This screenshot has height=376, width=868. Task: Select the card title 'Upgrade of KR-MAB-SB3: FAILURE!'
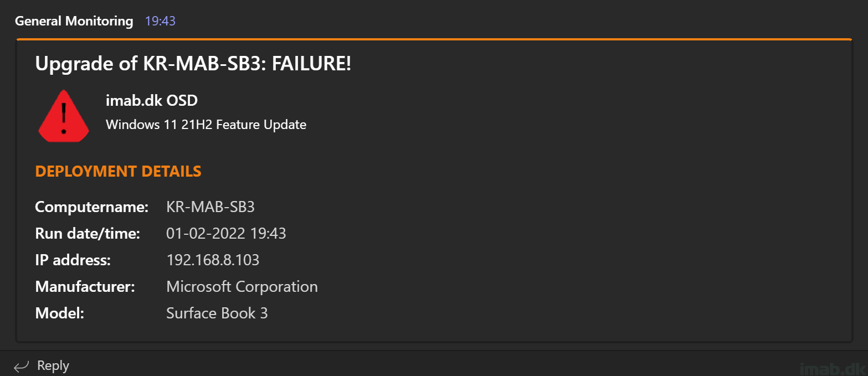click(x=193, y=64)
